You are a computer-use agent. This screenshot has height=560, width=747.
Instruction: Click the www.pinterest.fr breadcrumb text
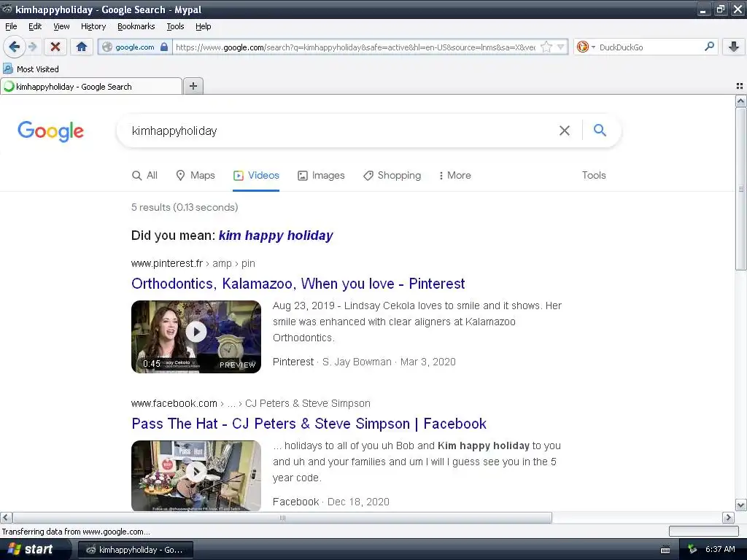[167, 263]
